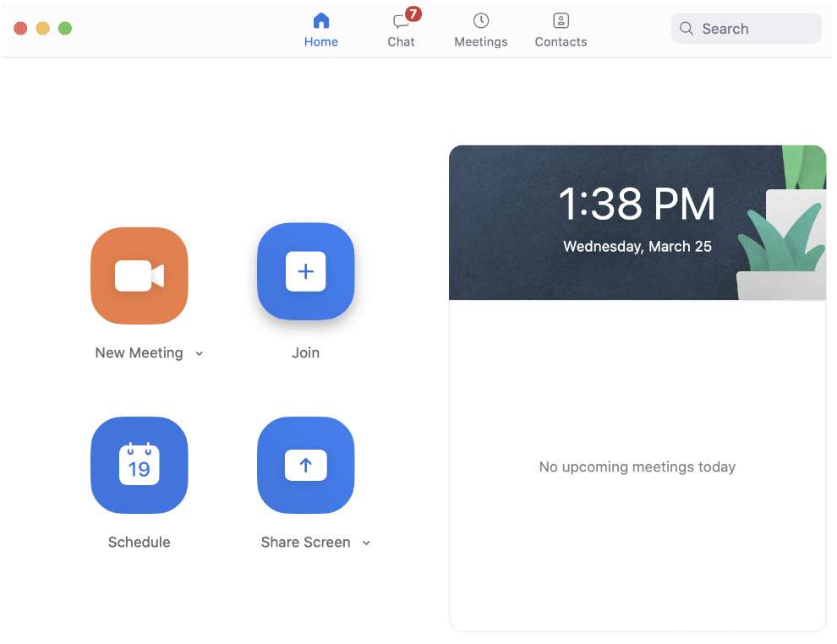837x644 pixels.
Task: Click the Share Screen text label
Action: click(x=306, y=542)
